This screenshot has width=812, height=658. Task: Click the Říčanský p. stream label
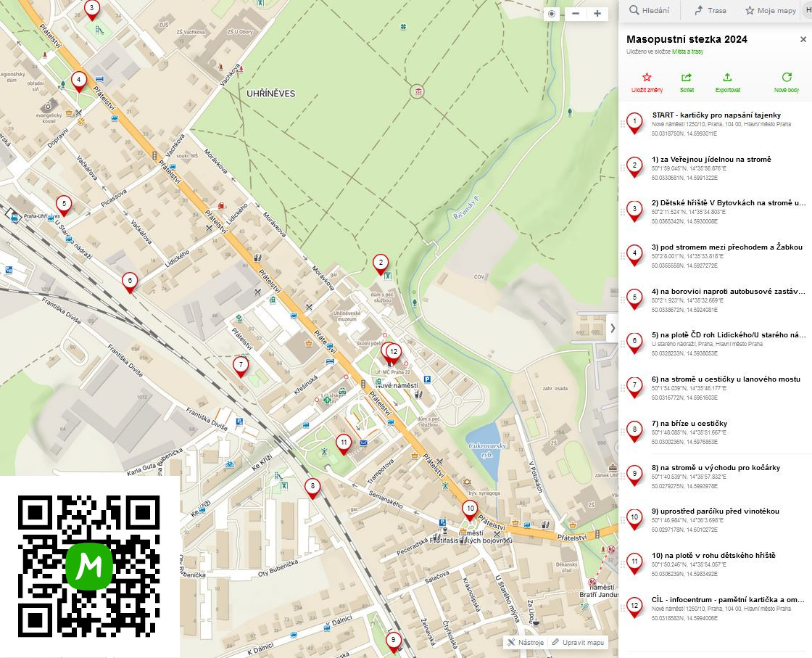tap(467, 207)
